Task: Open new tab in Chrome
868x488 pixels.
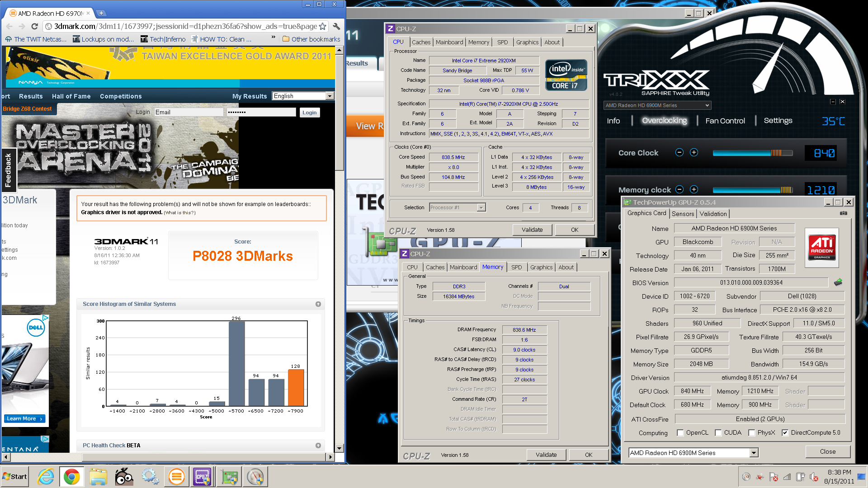Action: [x=101, y=13]
